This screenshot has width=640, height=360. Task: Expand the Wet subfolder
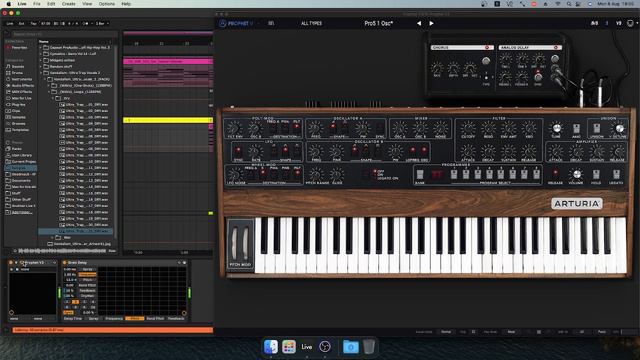[x=53, y=237]
